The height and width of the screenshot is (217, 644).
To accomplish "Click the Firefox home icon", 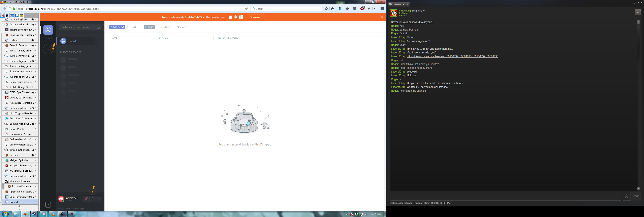I will [x=347, y=9].
